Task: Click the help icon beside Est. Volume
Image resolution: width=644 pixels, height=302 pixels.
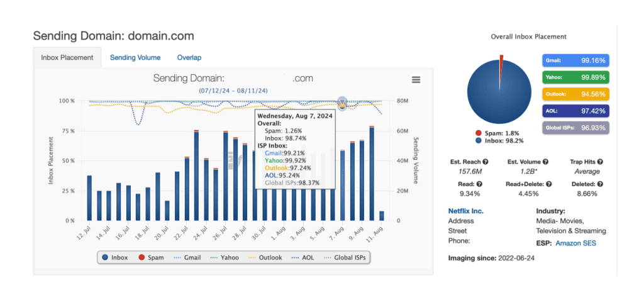Action: (x=545, y=162)
